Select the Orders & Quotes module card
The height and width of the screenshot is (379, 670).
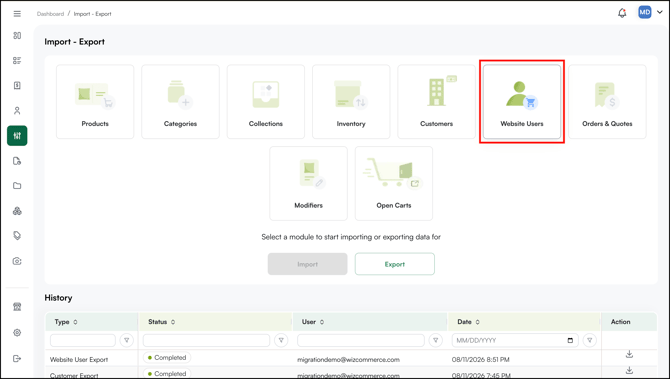pos(607,102)
